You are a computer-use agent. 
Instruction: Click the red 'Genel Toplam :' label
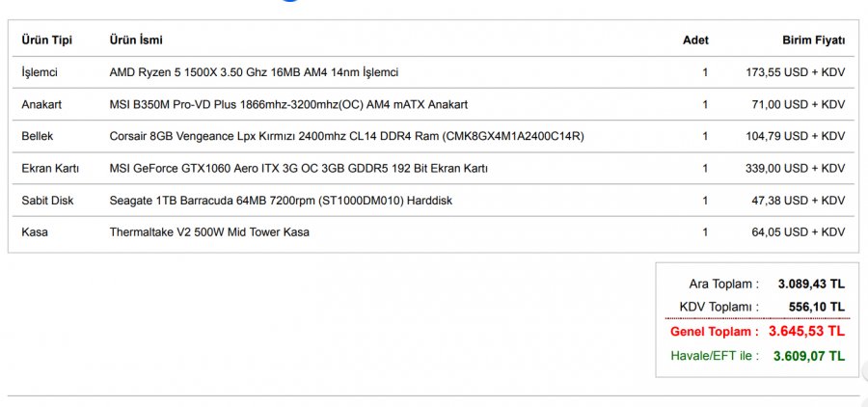click(x=715, y=332)
